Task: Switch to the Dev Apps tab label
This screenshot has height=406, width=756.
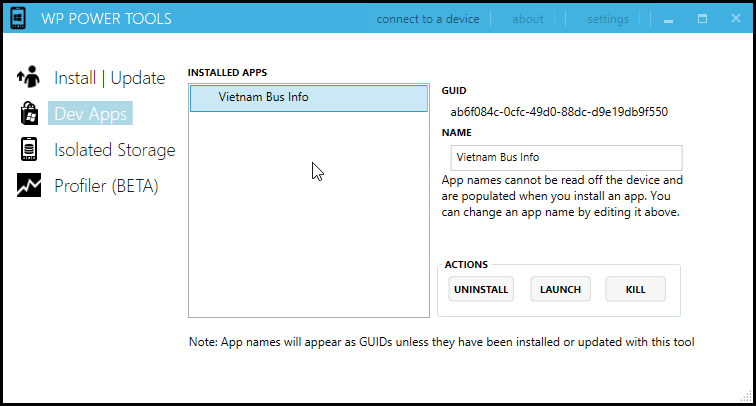Action: click(x=90, y=114)
